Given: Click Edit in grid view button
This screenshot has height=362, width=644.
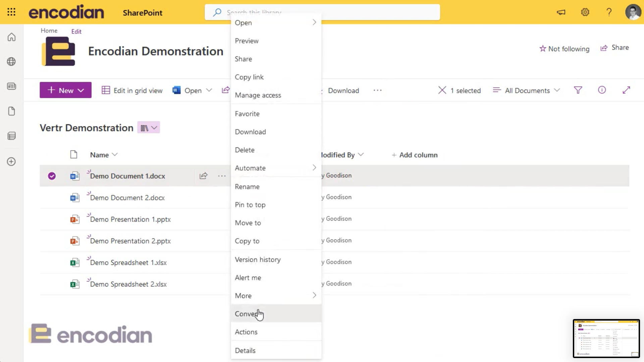Looking at the screenshot, I should click(x=132, y=90).
